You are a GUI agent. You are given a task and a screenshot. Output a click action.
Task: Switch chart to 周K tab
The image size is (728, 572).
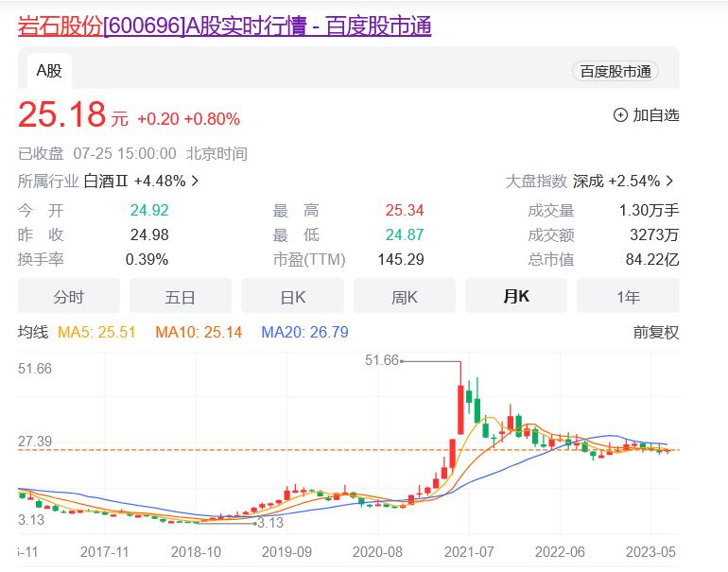[405, 296]
